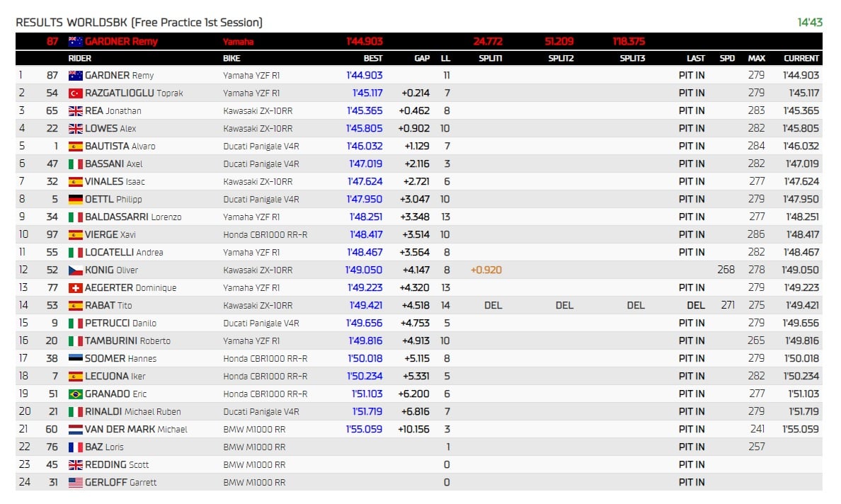The width and height of the screenshot is (841, 504).
Task: Click the SPD column header
Action: click(x=727, y=58)
